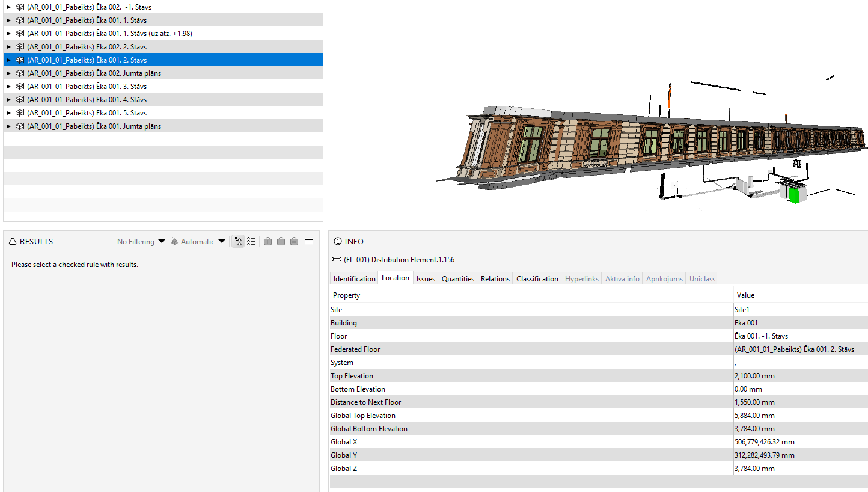Screen dimensions: 868x492
Task: Select the Ēka 001. 3. Stāvs tree row
Action: [163, 87]
